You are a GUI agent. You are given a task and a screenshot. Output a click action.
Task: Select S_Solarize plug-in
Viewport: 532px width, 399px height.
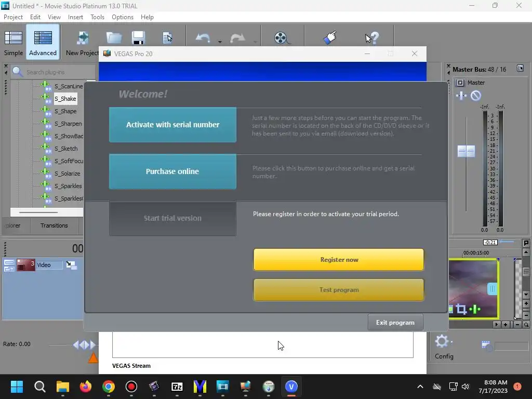pyautogui.click(x=68, y=174)
